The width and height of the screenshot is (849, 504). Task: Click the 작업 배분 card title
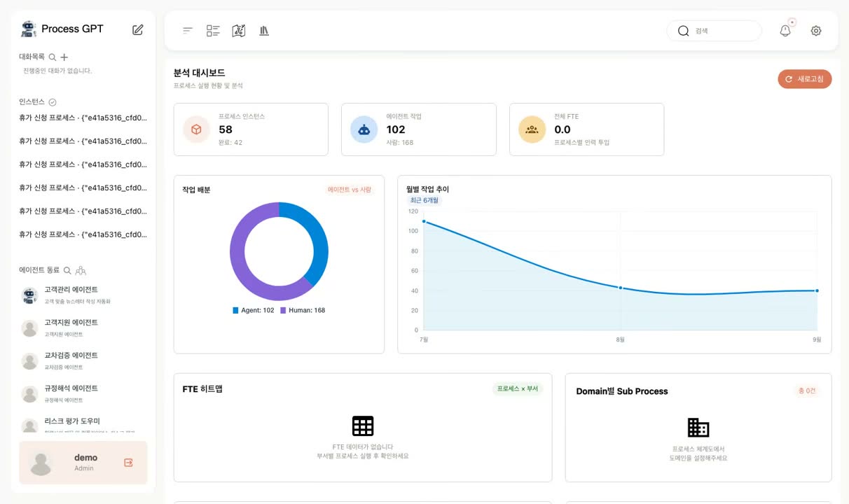196,190
